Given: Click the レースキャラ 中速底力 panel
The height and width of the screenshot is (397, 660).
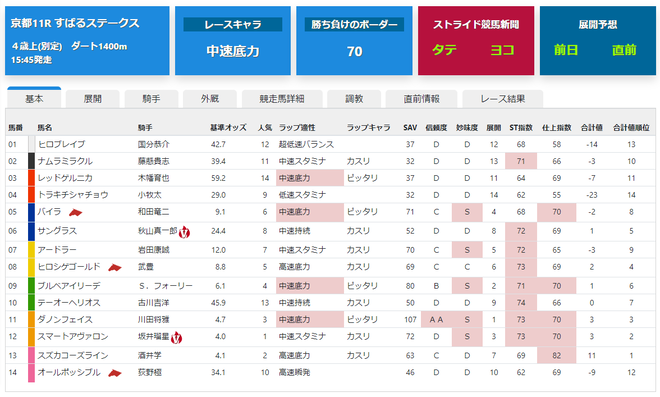Looking at the screenshot, I should tap(233, 40).
